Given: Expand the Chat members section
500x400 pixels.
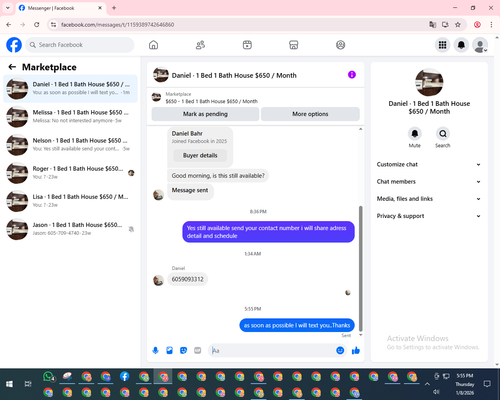Looking at the screenshot, I should pyautogui.click(x=429, y=182).
